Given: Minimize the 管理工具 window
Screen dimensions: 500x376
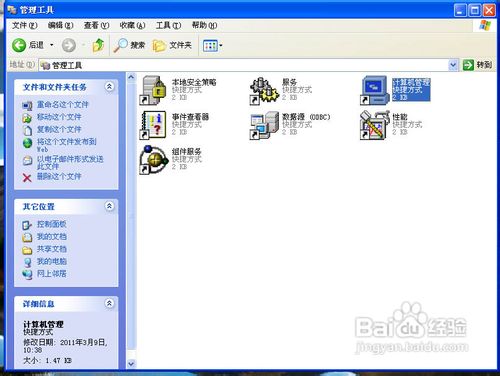Looking at the screenshot, I should click(460, 10).
